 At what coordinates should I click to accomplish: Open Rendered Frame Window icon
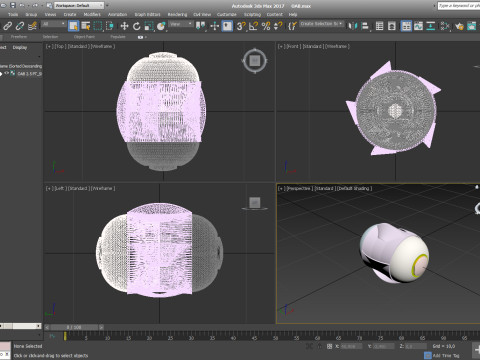471,26
